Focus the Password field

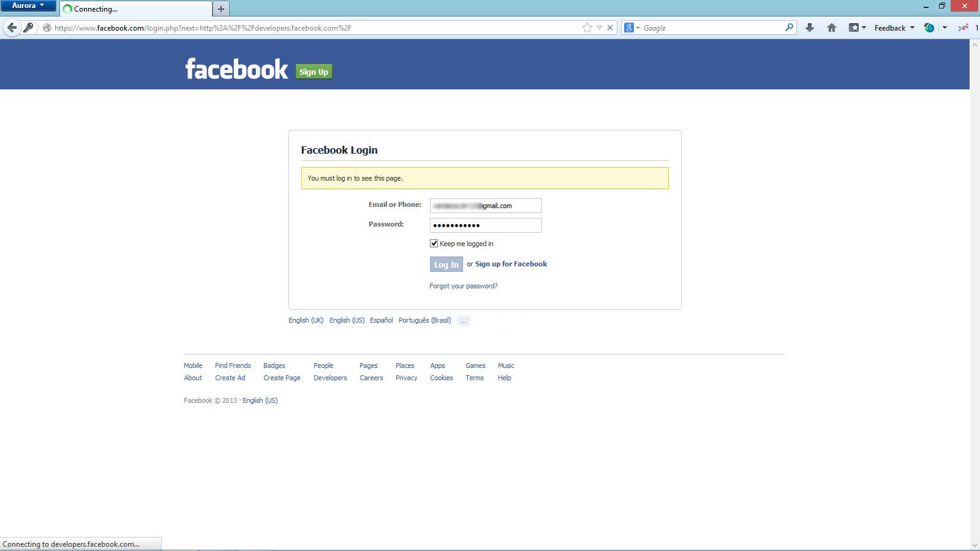click(486, 225)
